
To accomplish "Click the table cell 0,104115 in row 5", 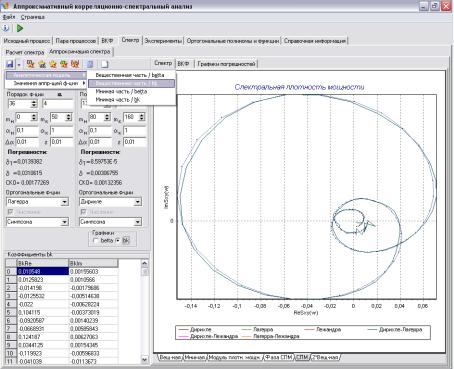I will [42, 312].
